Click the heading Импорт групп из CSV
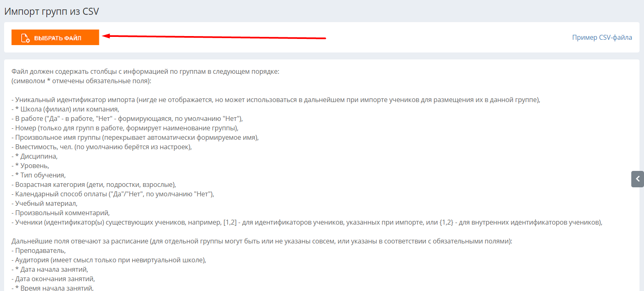Image resolution: width=644 pixels, height=291 pixels. coord(52,11)
